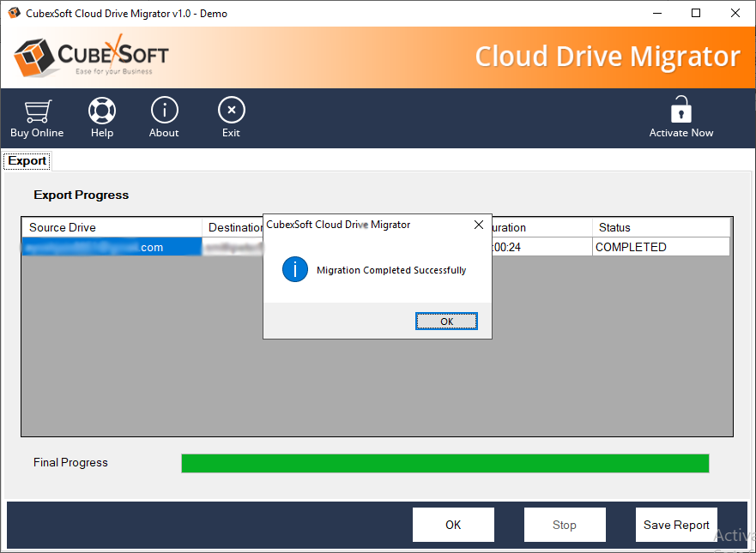Click the bottom OK button beside Stop
Image resolution: width=756 pixels, height=553 pixels.
453,525
